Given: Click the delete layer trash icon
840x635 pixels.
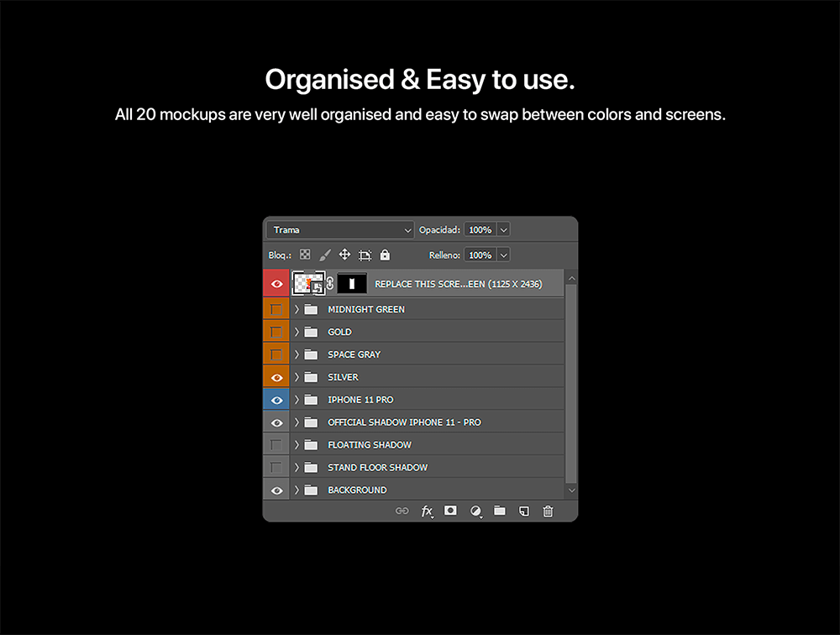Looking at the screenshot, I should (x=548, y=511).
